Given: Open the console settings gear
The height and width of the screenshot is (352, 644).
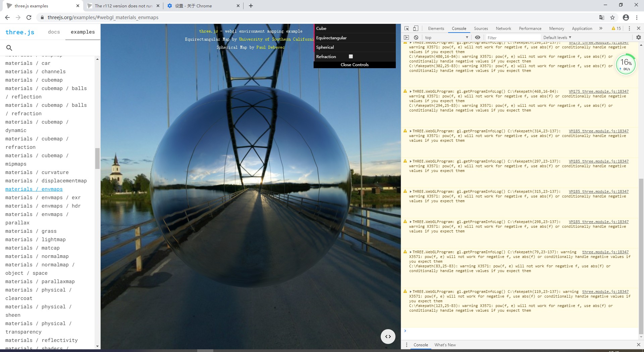Looking at the screenshot, I should click(638, 38).
